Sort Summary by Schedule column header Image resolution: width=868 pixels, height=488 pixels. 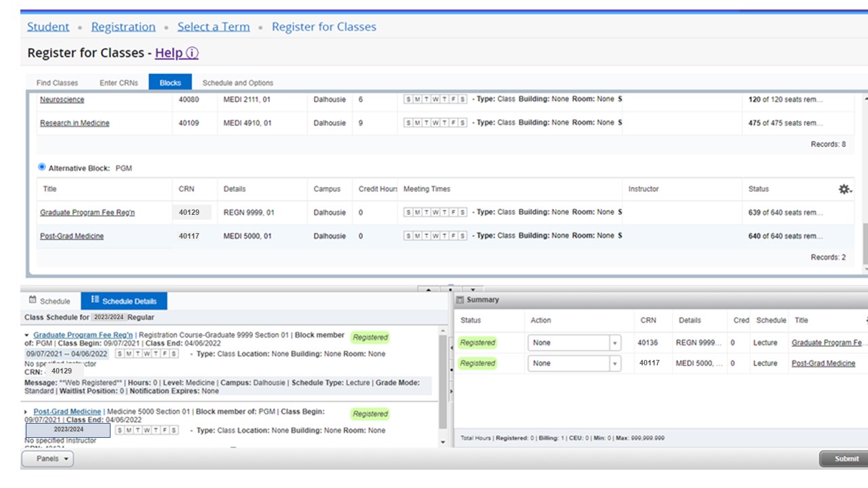tap(771, 321)
